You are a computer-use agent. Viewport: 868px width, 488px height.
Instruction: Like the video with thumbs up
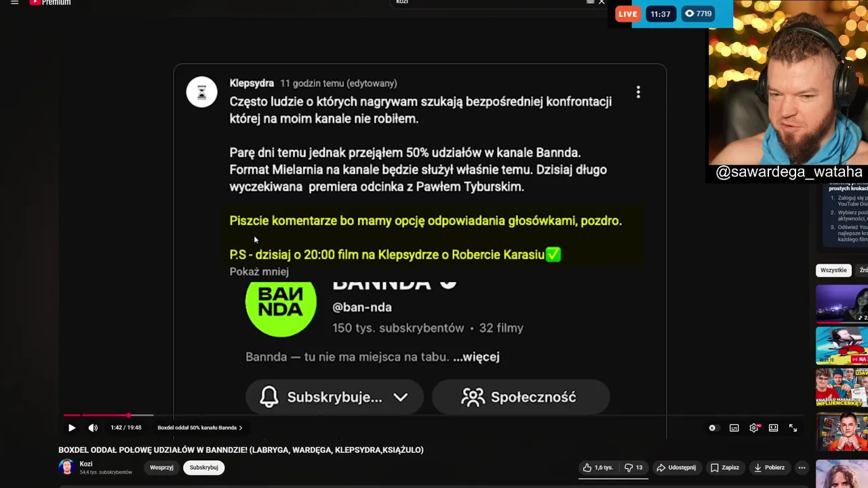pyautogui.click(x=599, y=468)
